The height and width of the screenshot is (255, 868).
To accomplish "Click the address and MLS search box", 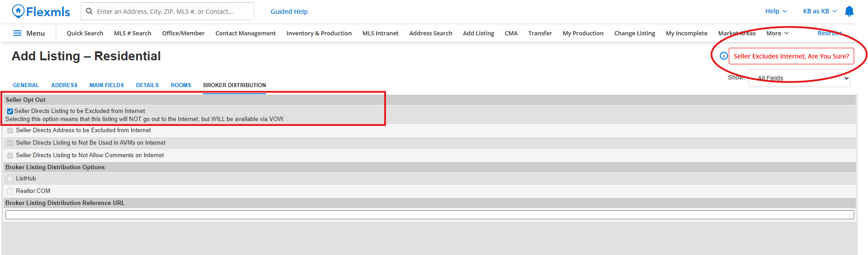I will pyautogui.click(x=172, y=12).
